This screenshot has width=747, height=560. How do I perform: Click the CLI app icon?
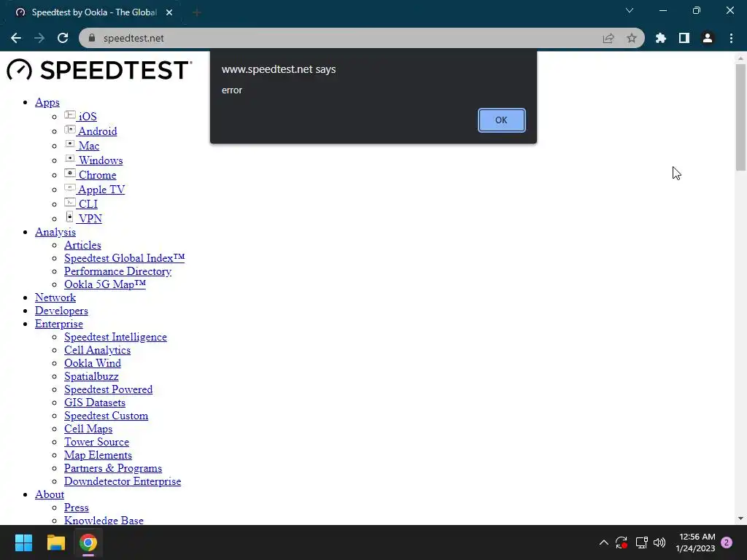coord(70,203)
